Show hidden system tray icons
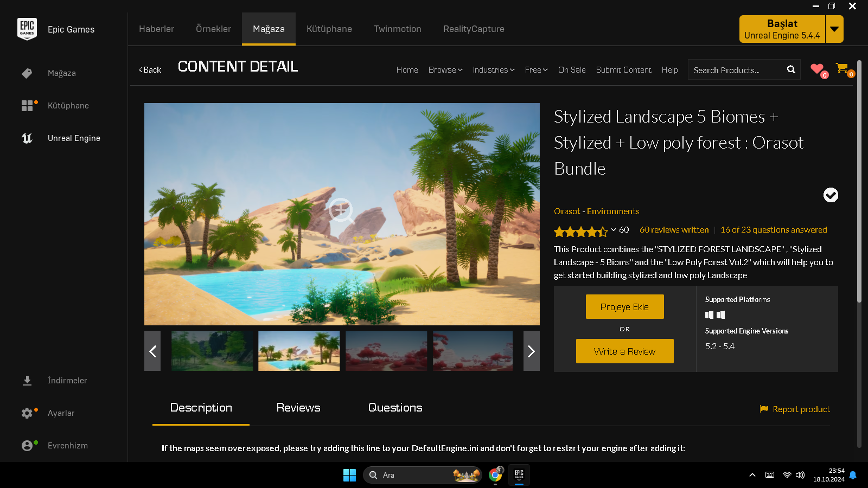The height and width of the screenshot is (488, 868). [x=752, y=475]
